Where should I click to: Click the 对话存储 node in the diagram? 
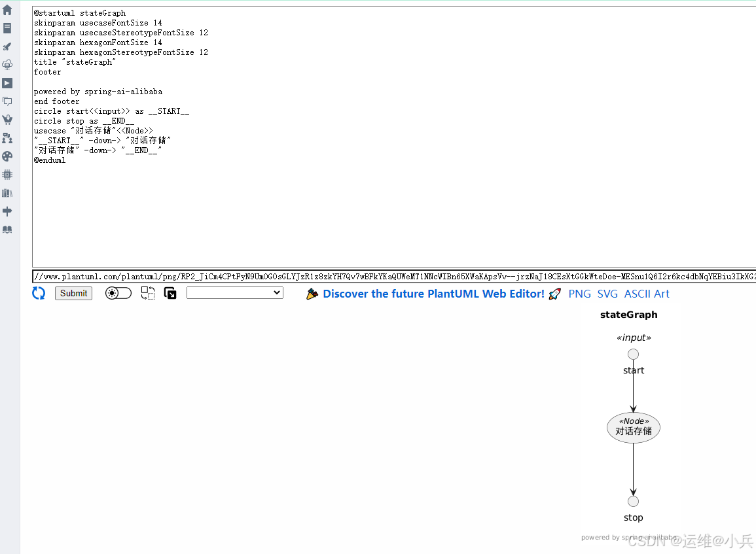tap(633, 427)
